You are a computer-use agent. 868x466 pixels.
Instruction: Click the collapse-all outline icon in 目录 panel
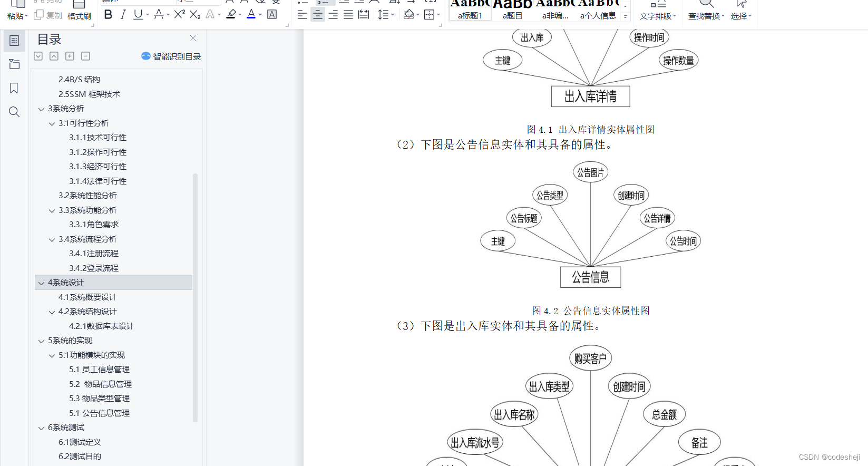pyautogui.click(x=54, y=56)
